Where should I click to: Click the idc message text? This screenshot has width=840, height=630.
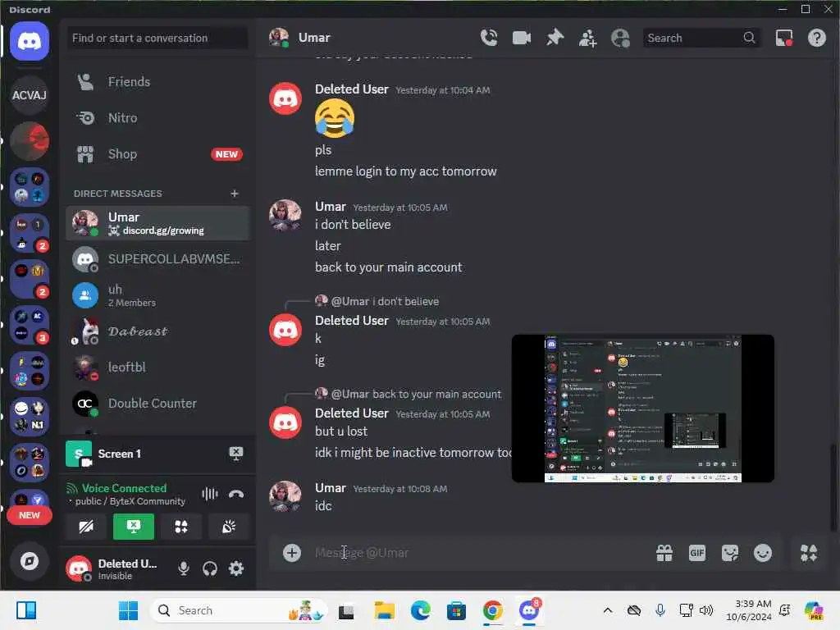pyautogui.click(x=323, y=506)
